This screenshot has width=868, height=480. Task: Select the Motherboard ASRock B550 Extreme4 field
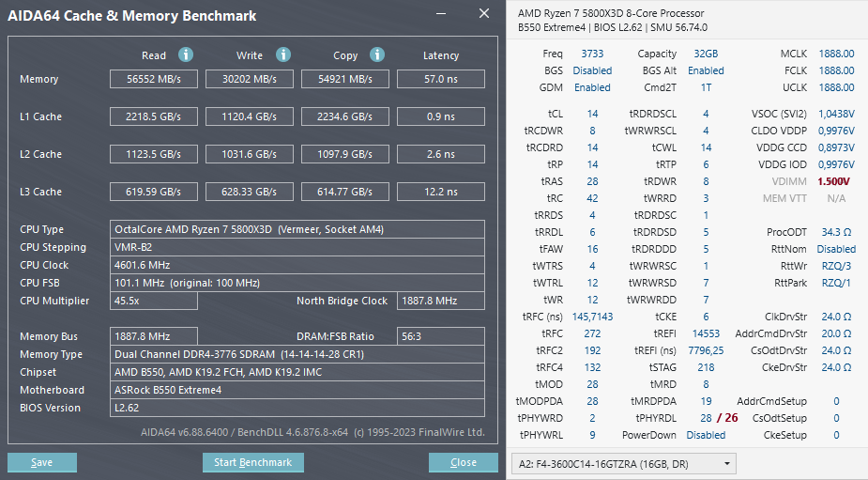click(297, 390)
